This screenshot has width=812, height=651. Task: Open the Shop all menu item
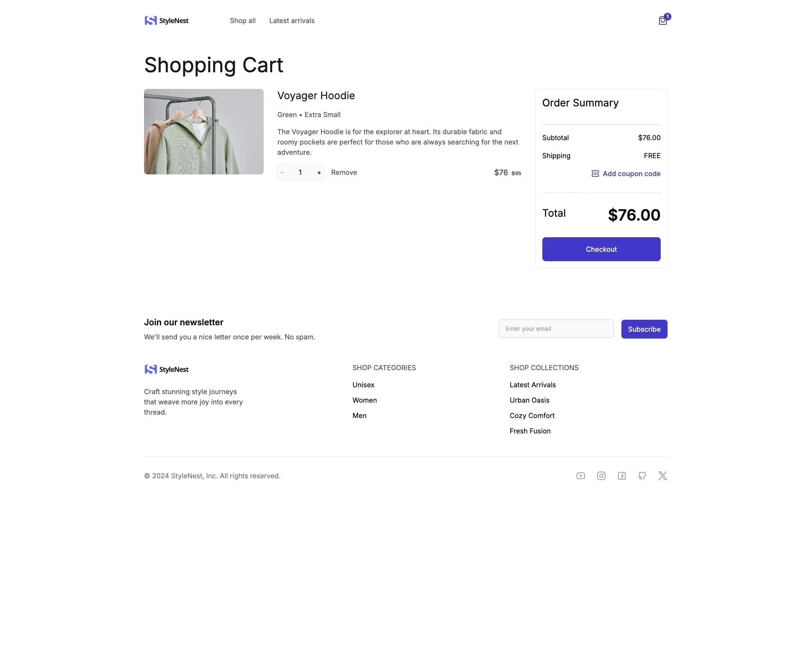point(242,21)
